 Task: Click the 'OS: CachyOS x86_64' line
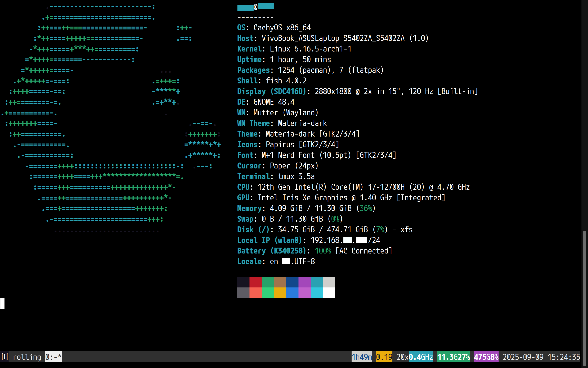[x=274, y=28]
